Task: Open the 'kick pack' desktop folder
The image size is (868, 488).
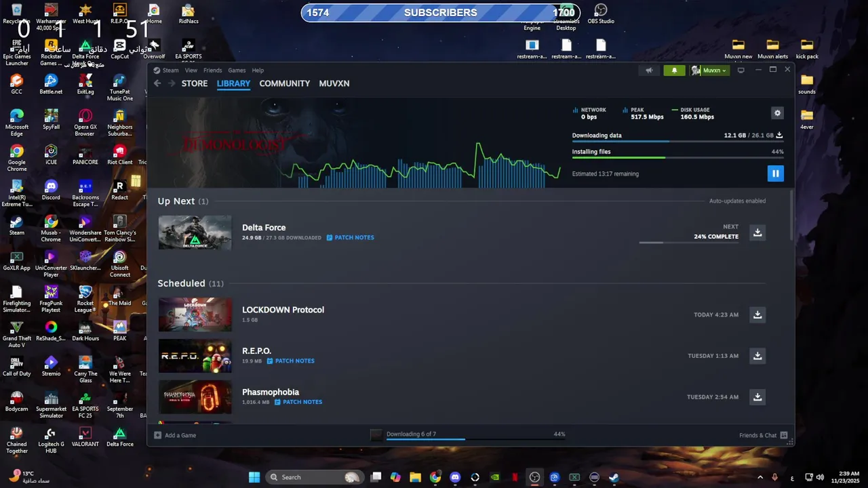Action: click(807, 49)
